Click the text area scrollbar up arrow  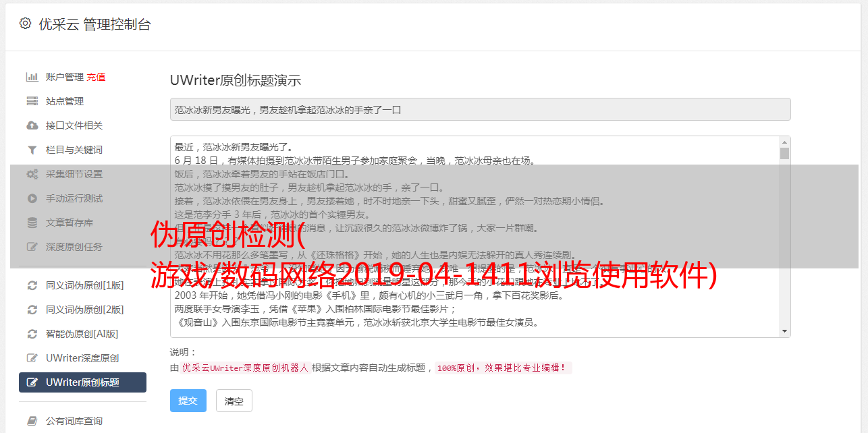pos(784,142)
